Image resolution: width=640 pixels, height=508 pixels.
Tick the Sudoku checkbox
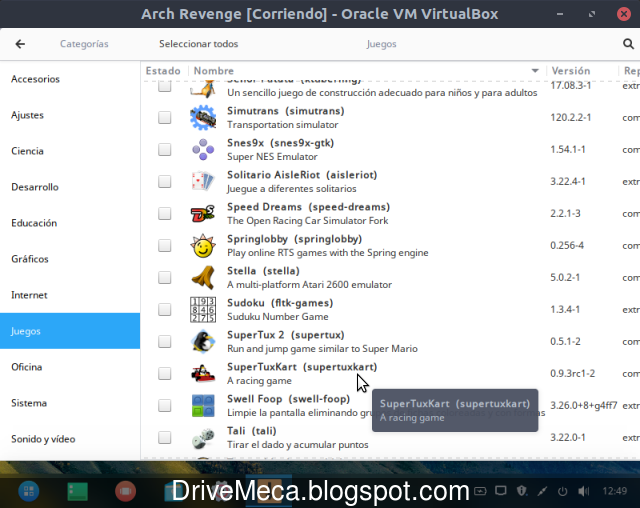(164, 309)
